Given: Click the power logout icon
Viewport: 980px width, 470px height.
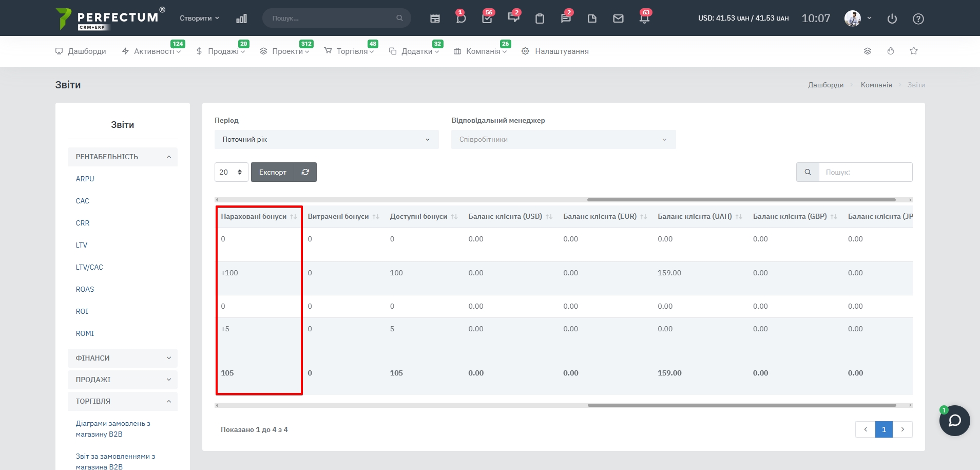Looking at the screenshot, I should pyautogui.click(x=892, y=18).
